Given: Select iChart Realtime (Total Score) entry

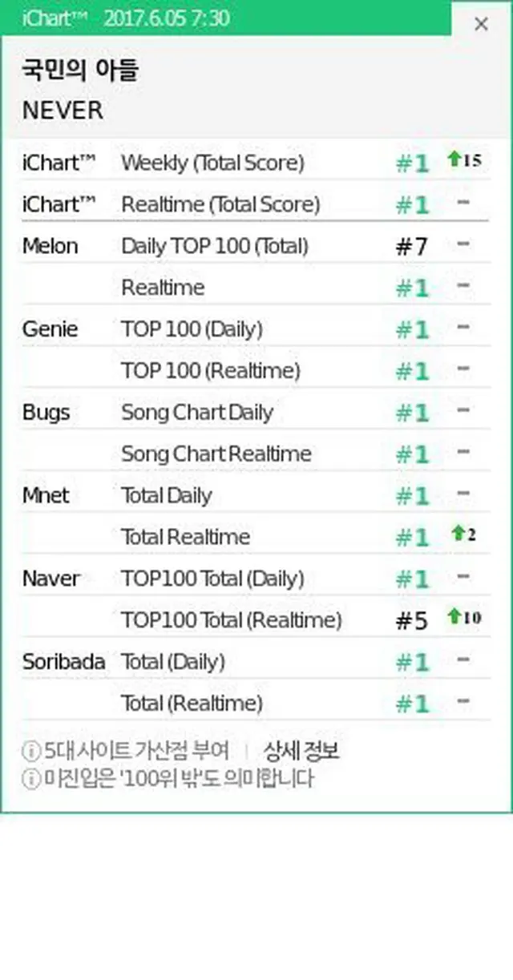Looking at the screenshot, I should 220,204.
